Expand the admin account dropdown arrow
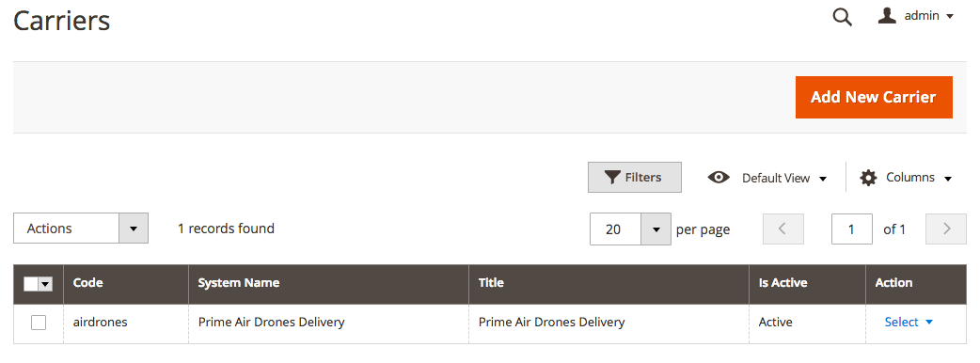The height and width of the screenshot is (363, 980). (x=950, y=17)
